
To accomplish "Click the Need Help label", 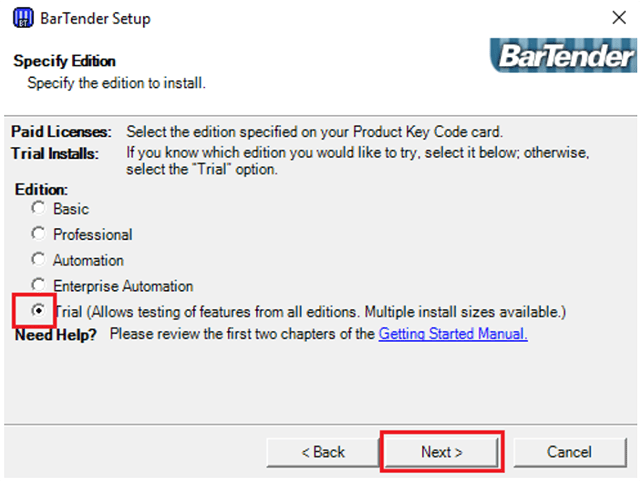I will [x=56, y=334].
